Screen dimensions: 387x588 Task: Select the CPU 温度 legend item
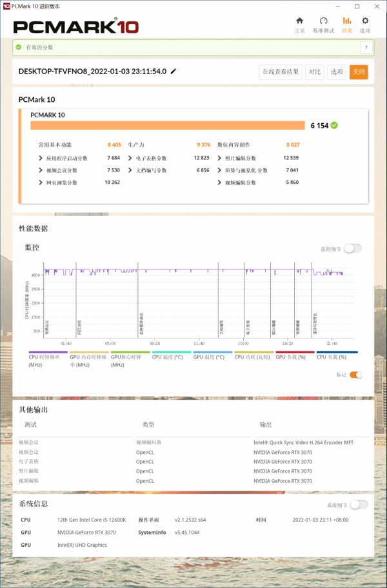(172, 355)
